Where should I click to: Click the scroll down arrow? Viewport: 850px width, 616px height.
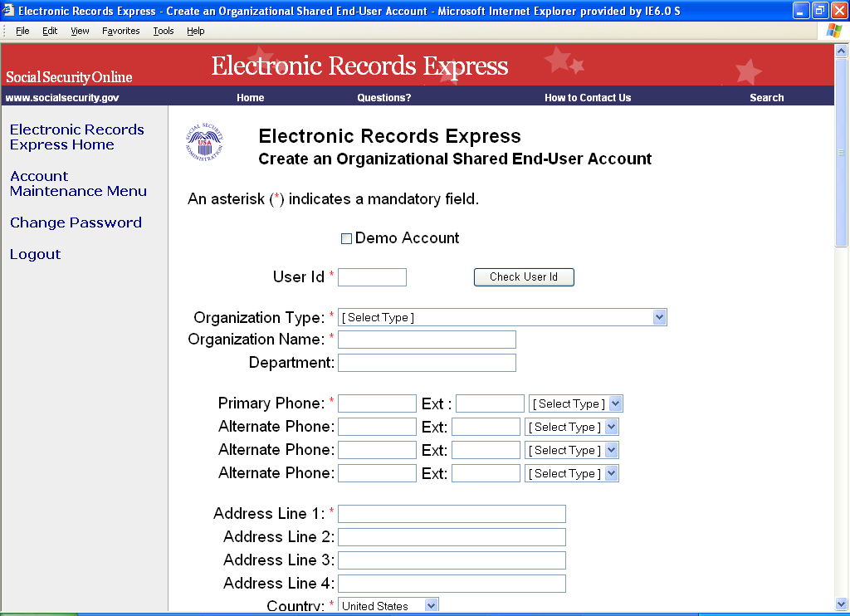click(x=842, y=604)
